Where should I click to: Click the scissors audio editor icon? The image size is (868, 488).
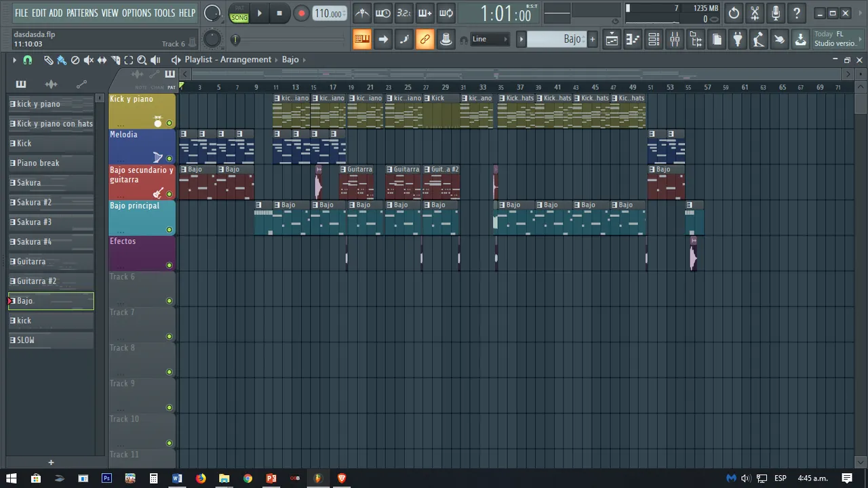point(755,13)
